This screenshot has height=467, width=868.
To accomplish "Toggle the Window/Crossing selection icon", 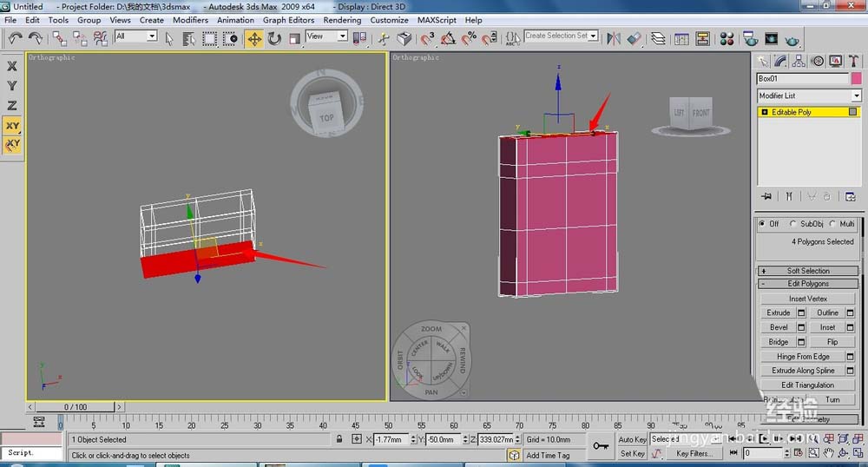I will [x=230, y=38].
